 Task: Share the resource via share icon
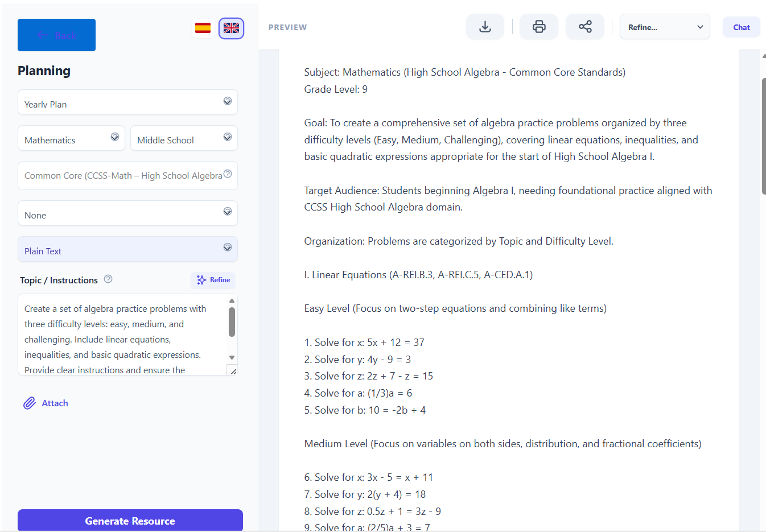click(x=585, y=27)
